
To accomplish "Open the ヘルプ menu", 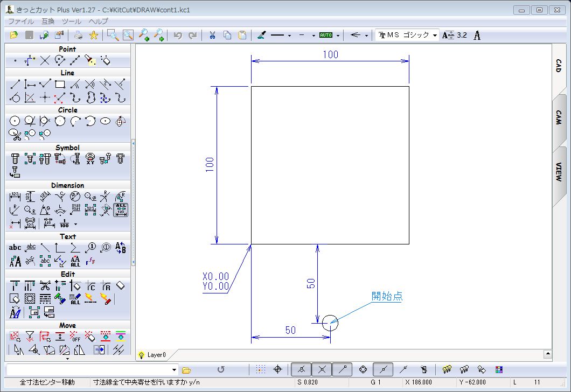I will coord(99,22).
